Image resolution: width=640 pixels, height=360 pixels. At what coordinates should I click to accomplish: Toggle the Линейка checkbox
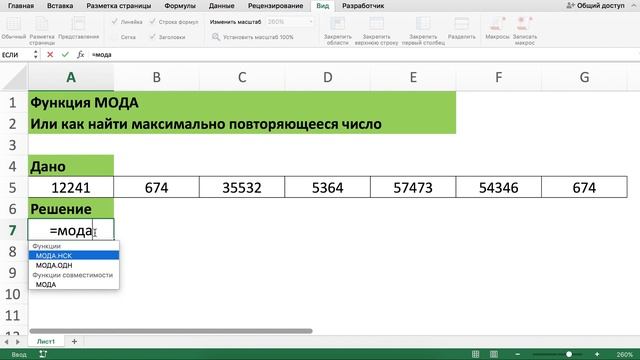115,21
